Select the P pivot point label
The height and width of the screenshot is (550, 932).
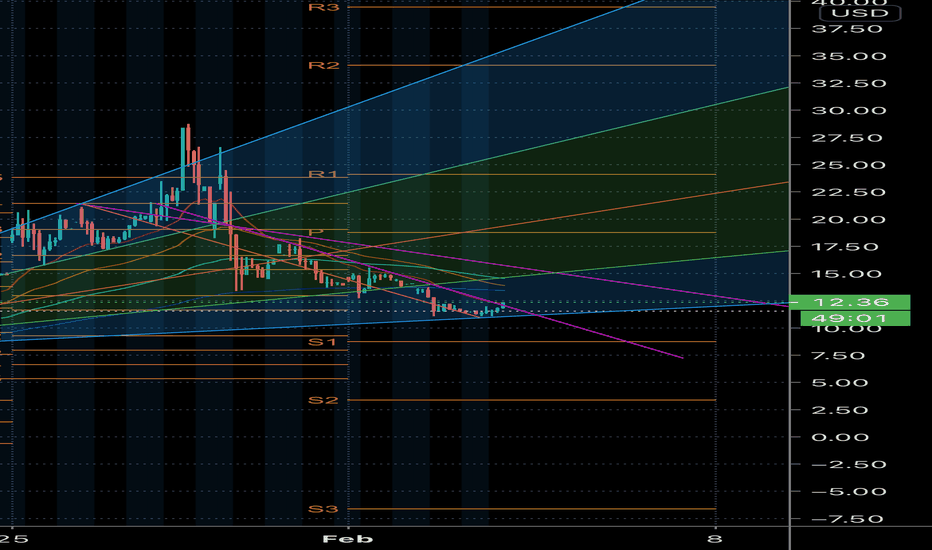coord(316,232)
